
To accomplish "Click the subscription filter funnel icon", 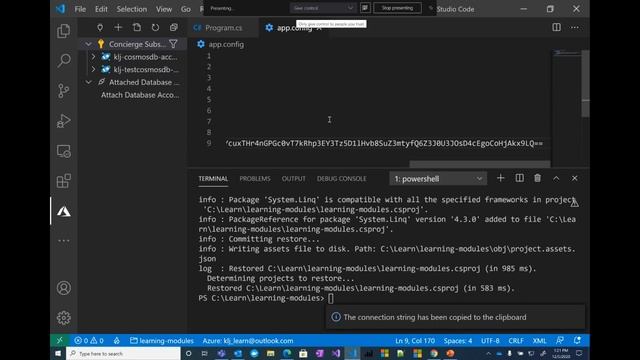I will (173, 44).
